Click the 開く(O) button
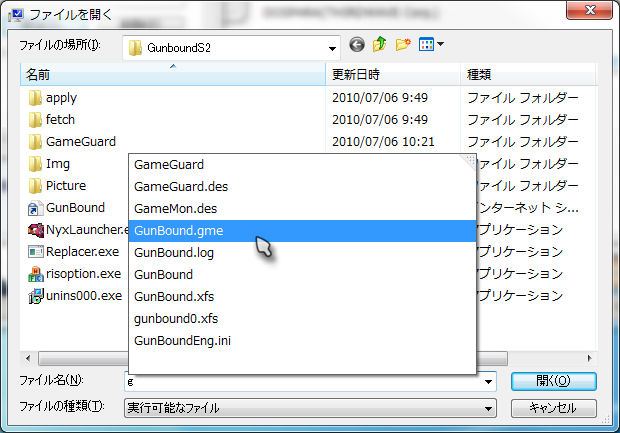Screen dimensions: 620x433 (554, 381)
